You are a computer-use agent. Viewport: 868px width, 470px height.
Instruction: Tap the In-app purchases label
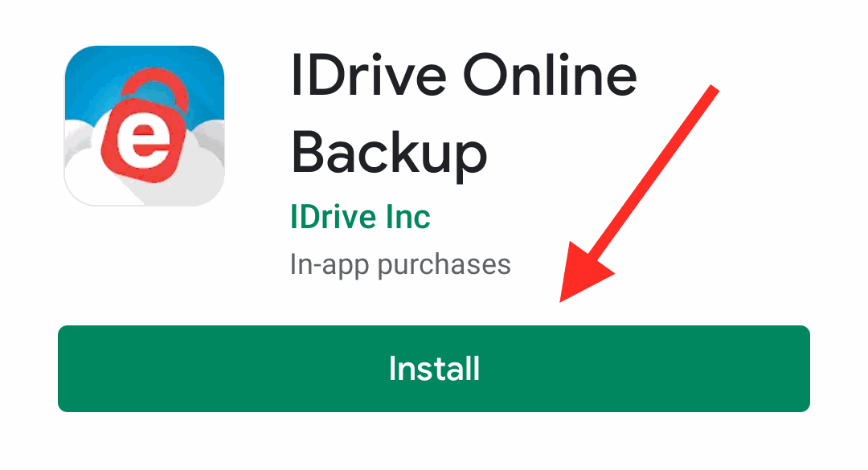click(400, 265)
